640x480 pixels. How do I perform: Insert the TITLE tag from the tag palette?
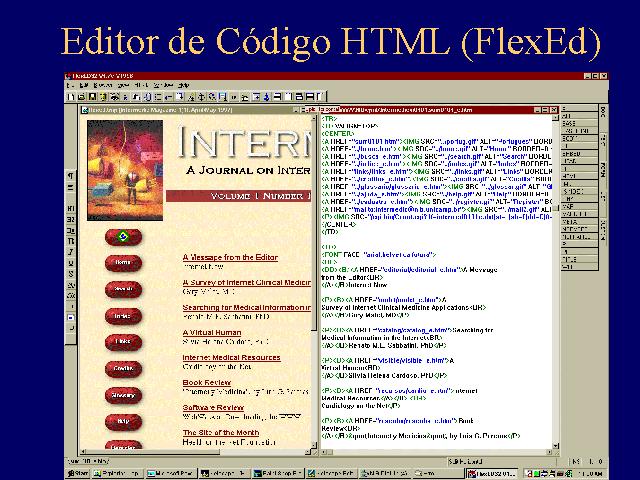pos(579,259)
